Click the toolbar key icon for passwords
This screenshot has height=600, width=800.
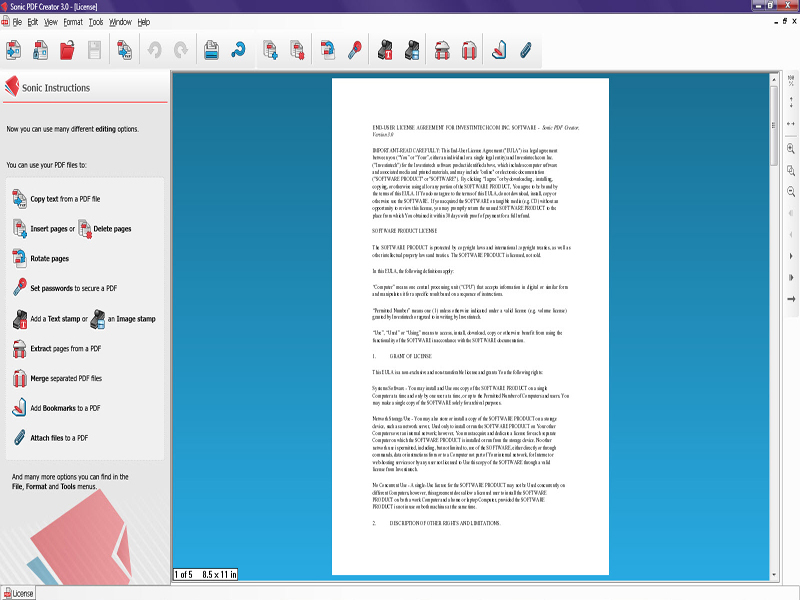point(355,51)
